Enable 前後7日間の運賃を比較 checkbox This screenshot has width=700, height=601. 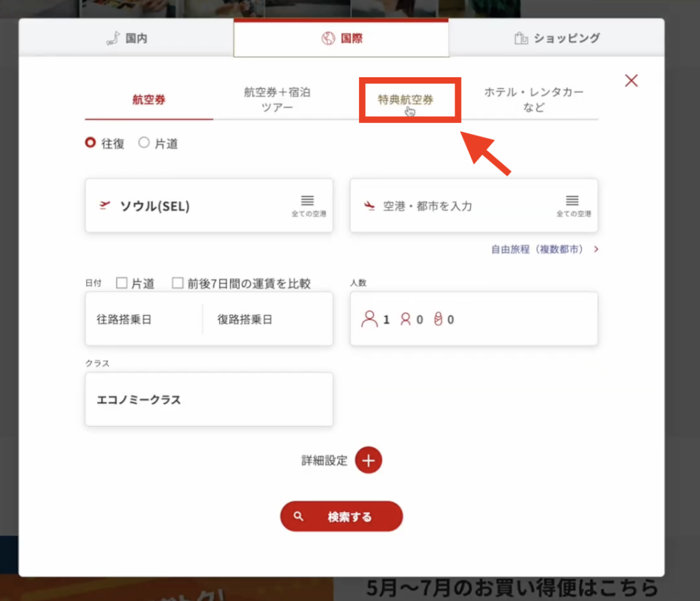click(178, 282)
